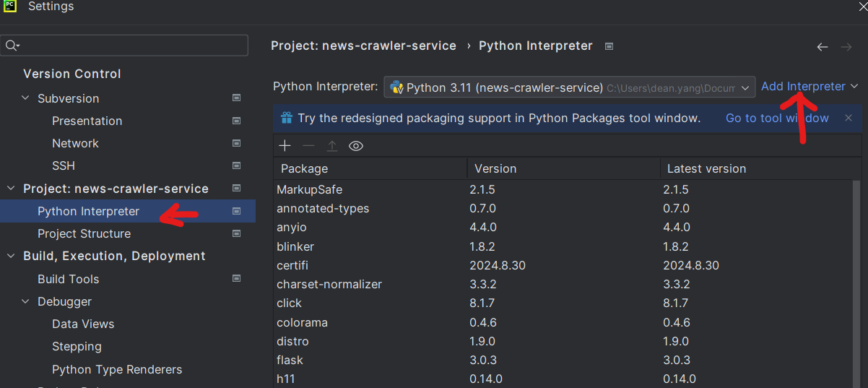Click the minus icon to uninstall package
The width and height of the screenshot is (868, 388).
[x=308, y=146]
